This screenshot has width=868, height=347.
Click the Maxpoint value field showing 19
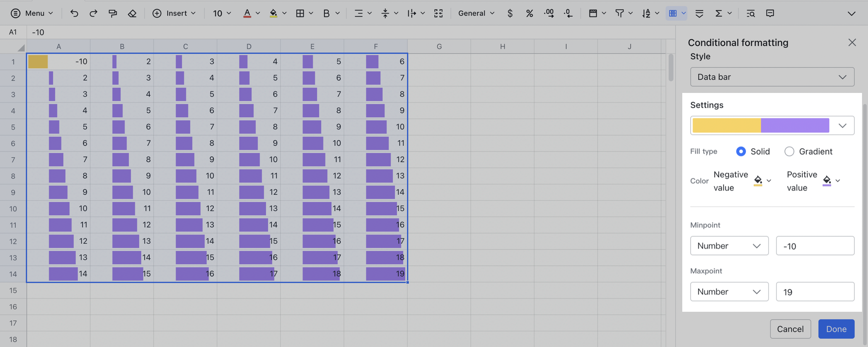pos(815,292)
